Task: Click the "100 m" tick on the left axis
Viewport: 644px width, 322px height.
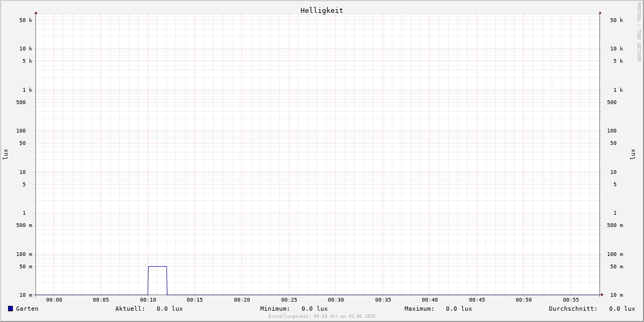Action: [24, 254]
